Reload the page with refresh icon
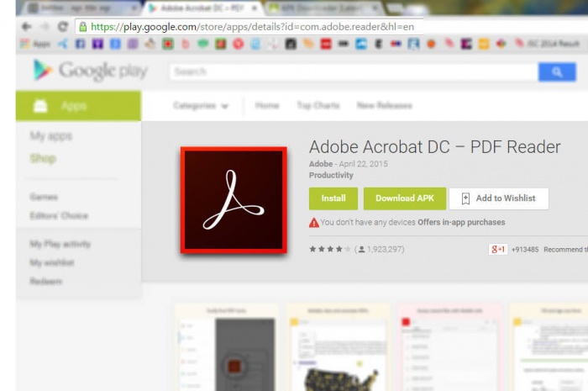Image resolution: width=588 pixels, height=391 pixels. point(63,27)
